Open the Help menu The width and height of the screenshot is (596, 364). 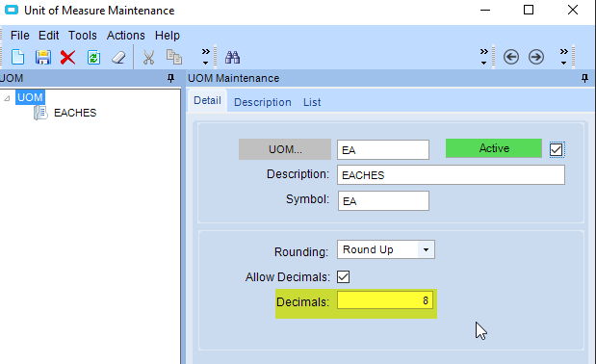pos(168,36)
